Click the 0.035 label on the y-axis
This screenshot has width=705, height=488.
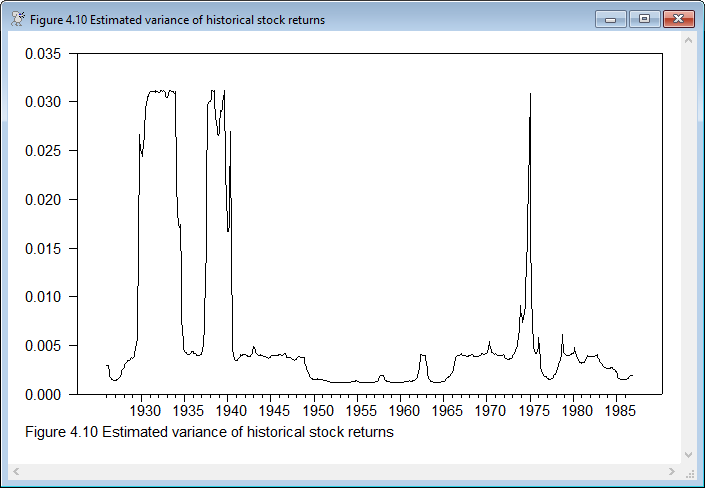(44, 54)
